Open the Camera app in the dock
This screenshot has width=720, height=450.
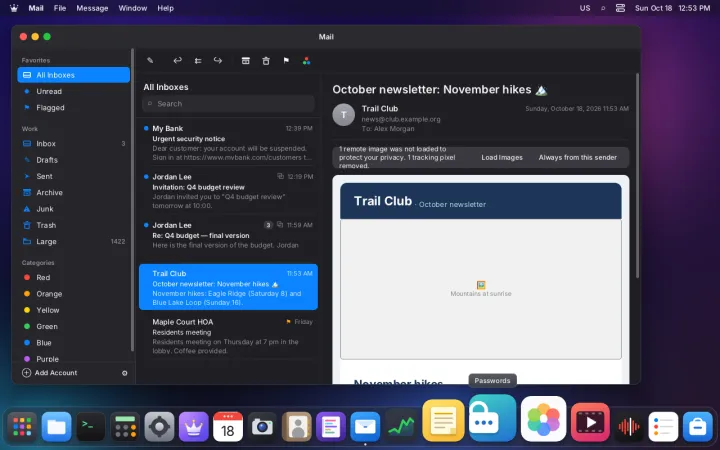point(262,427)
